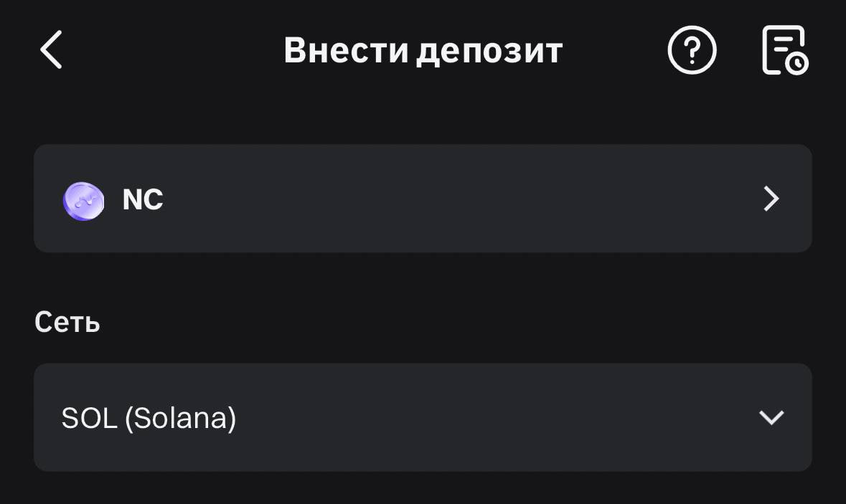Click the "Внести депозит" page title
Screen dimensions: 846x504
[x=423, y=50]
